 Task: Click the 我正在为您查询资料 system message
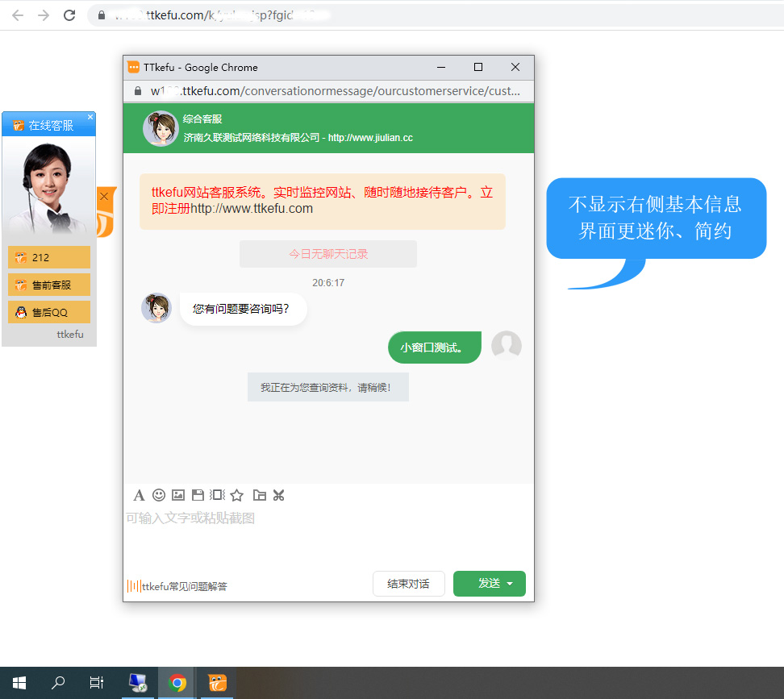[x=328, y=387]
